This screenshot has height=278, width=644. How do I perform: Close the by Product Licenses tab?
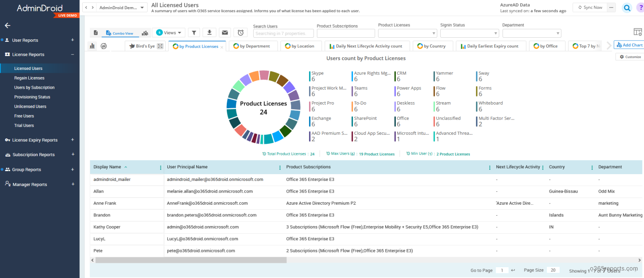click(222, 47)
